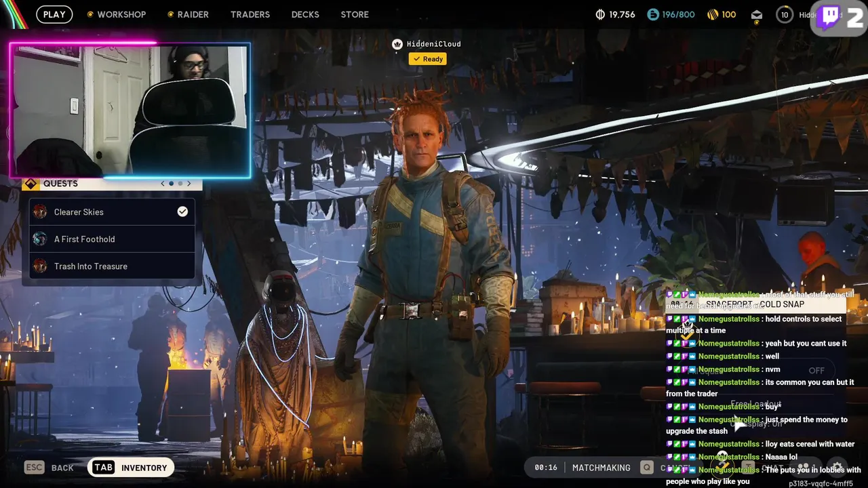
Task: Click chat message 'lloy eats cereal with water'
Action: 760,444
